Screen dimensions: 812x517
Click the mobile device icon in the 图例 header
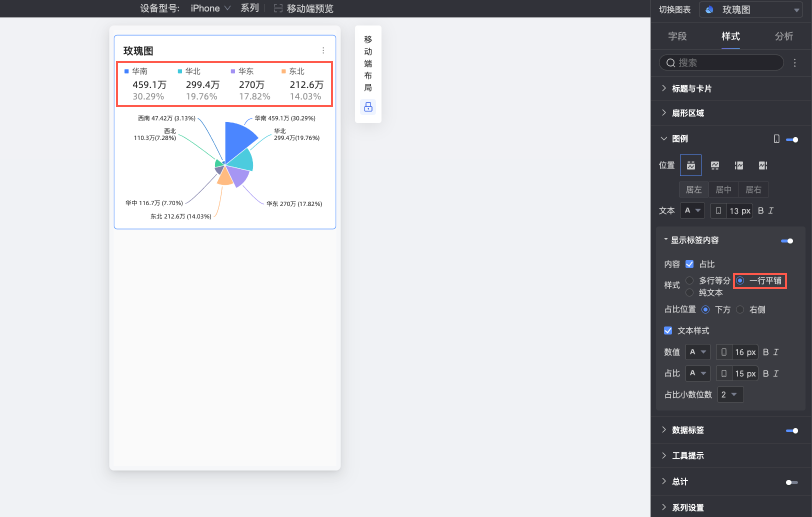coord(776,139)
